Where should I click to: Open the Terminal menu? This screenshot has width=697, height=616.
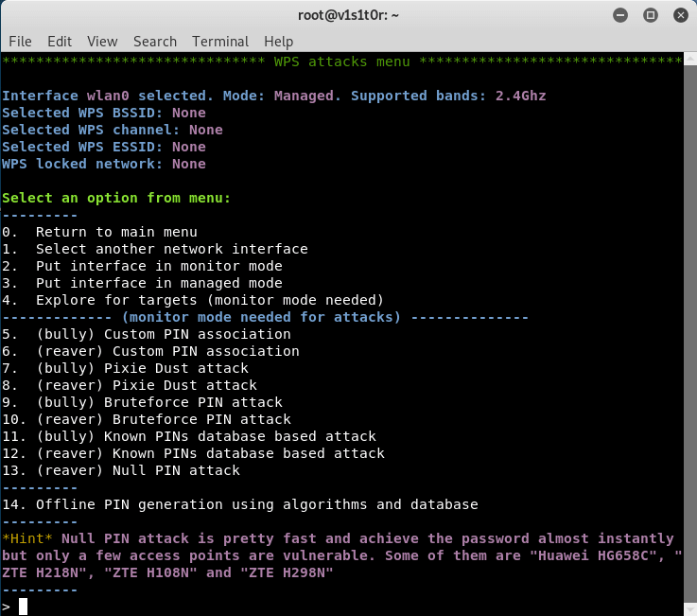click(220, 42)
